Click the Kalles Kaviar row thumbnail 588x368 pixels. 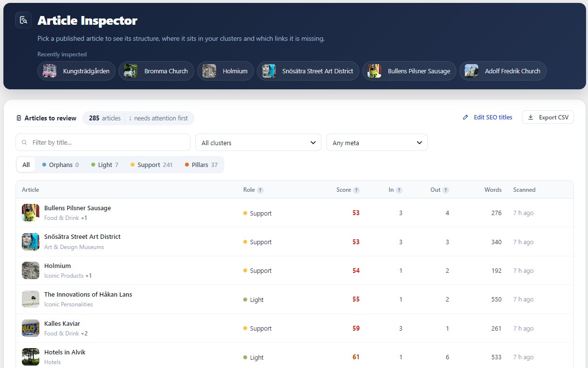click(31, 328)
